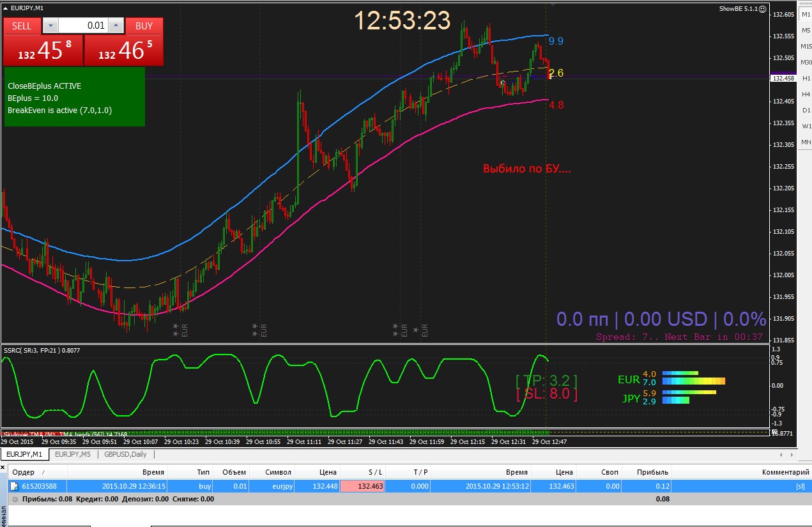This screenshot has height=527, width=812.
Task: Click the order document icon beside 615203588
Action: point(13,486)
